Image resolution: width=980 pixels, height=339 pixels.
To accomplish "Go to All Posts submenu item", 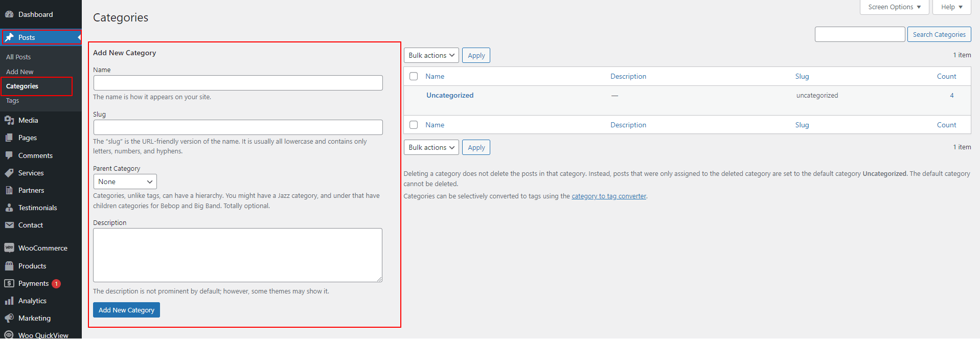I will 18,57.
